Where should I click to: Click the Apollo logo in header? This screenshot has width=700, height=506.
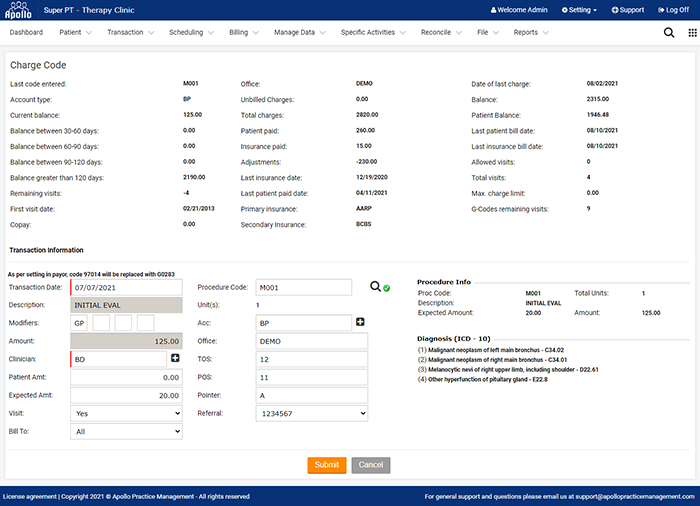(18, 10)
